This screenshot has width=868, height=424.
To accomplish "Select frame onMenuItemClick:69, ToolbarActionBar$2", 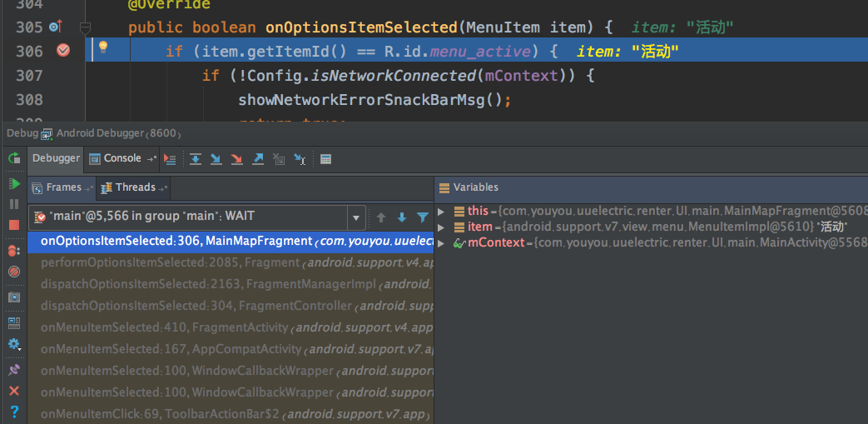I will (231, 414).
